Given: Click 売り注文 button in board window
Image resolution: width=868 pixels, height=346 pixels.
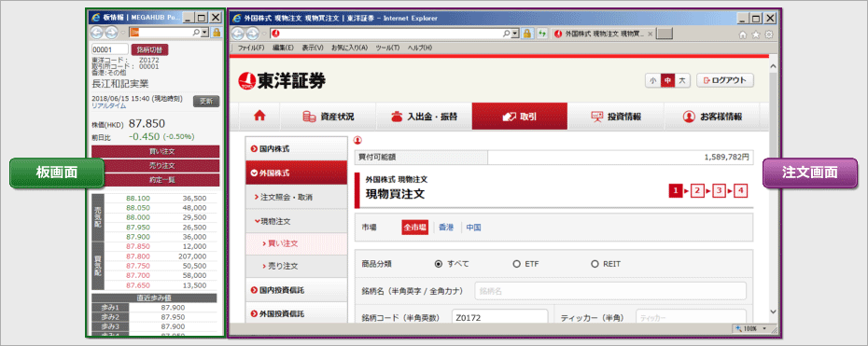Looking at the screenshot, I should coord(156,166).
